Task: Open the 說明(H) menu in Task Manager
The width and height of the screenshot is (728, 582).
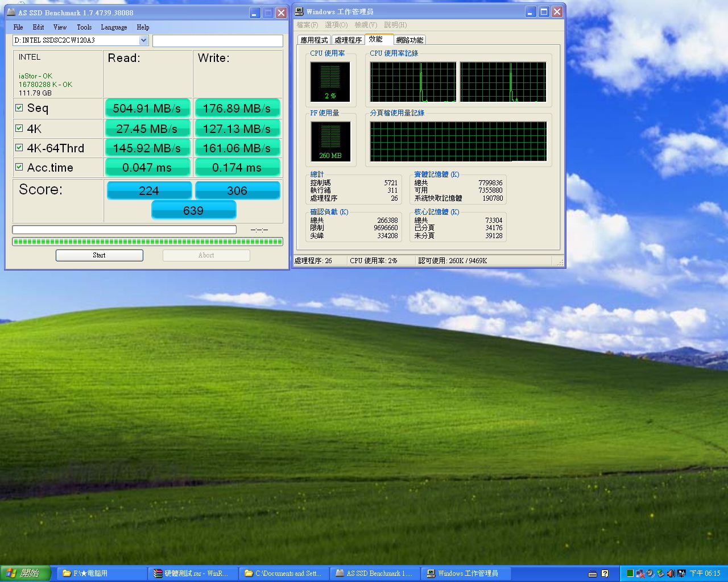Action: 395,25
